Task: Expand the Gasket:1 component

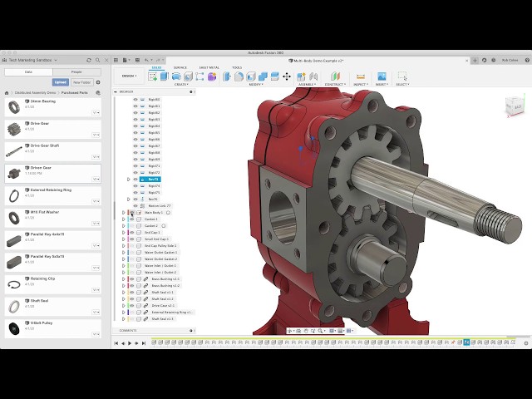Action: [124, 219]
